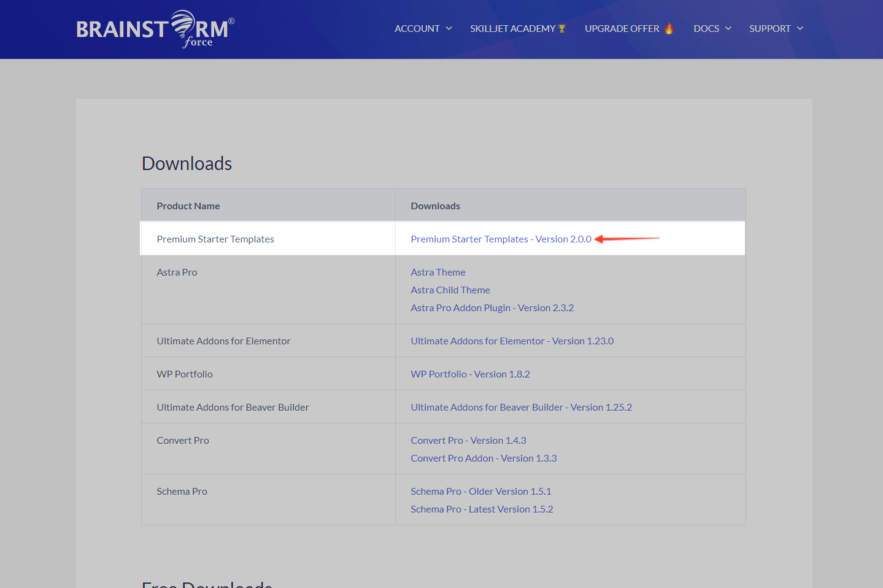Download Schema Pro Latest Version 1.5.2
The height and width of the screenshot is (588, 883).
[x=482, y=509]
